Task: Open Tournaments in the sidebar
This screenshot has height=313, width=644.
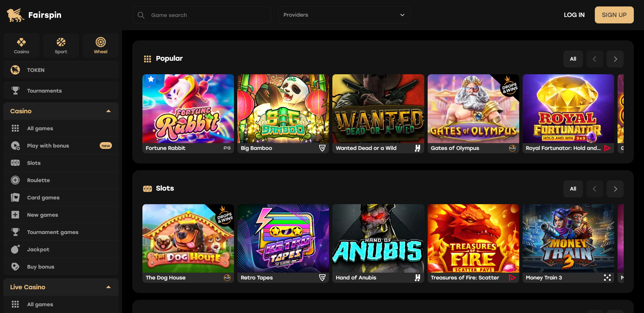Action: (61, 91)
